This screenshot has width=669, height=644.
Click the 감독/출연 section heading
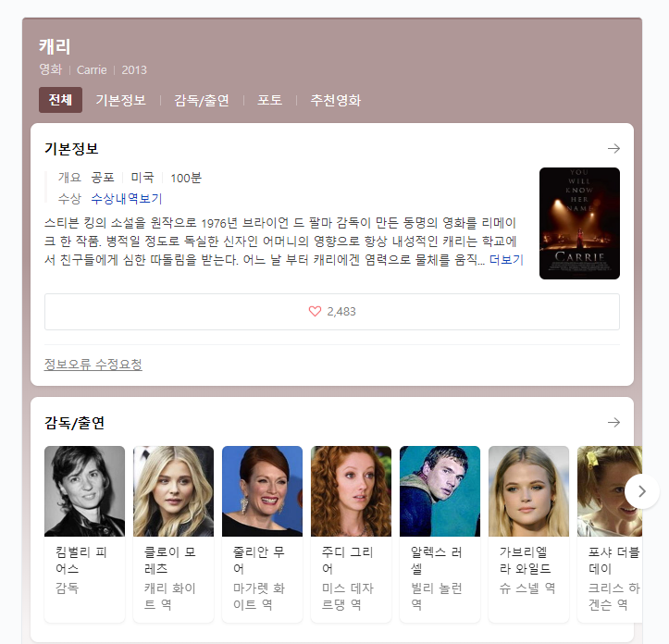[75, 423]
